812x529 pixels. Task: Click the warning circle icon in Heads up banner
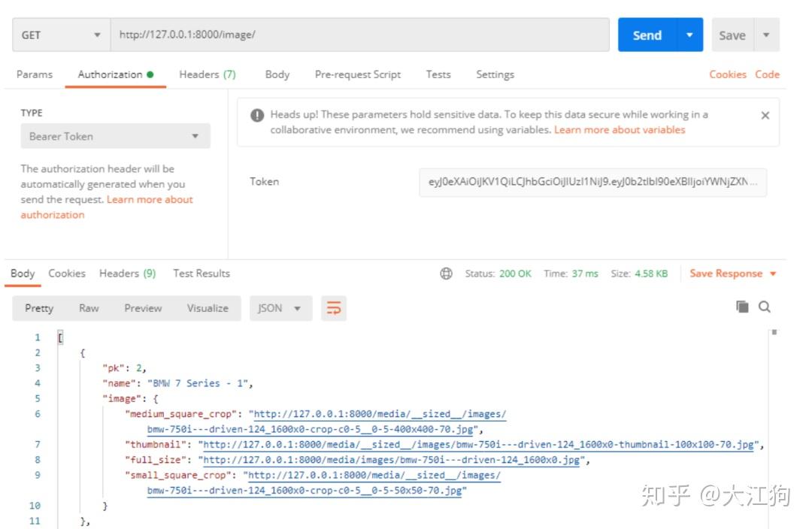pyautogui.click(x=257, y=114)
